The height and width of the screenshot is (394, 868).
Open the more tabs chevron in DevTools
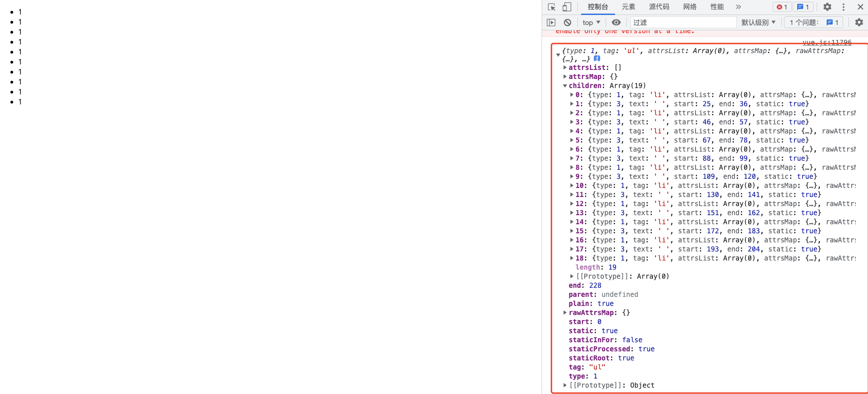click(738, 7)
